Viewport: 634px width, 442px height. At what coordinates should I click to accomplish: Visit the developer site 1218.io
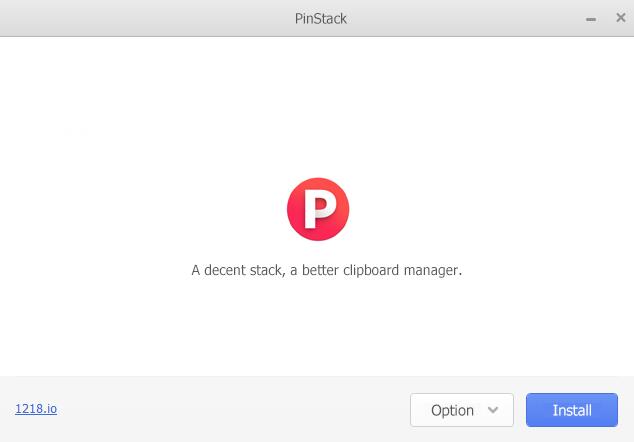coord(36,409)
